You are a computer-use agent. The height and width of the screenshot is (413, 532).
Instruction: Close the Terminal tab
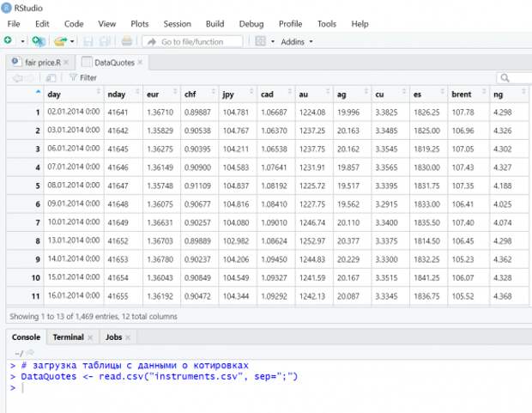[x=90, y=337]
